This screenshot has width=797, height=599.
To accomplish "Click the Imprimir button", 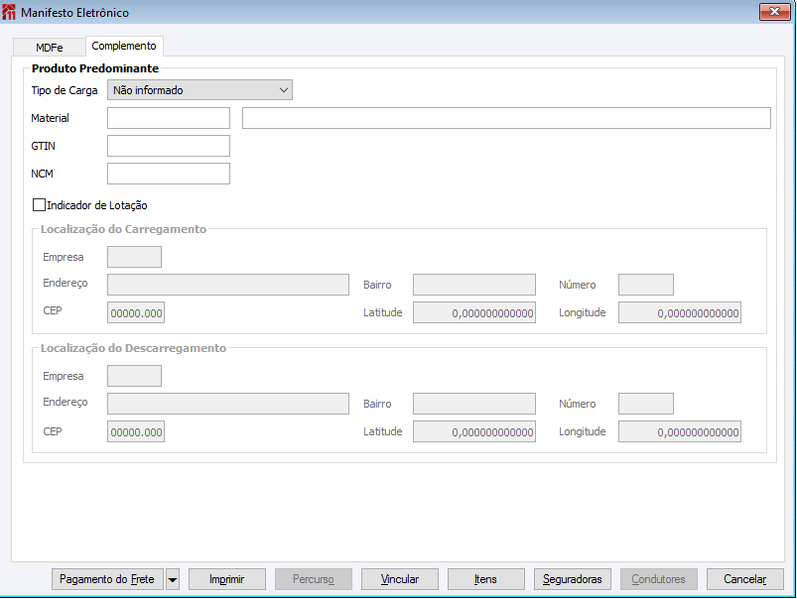I will (227, 579).
